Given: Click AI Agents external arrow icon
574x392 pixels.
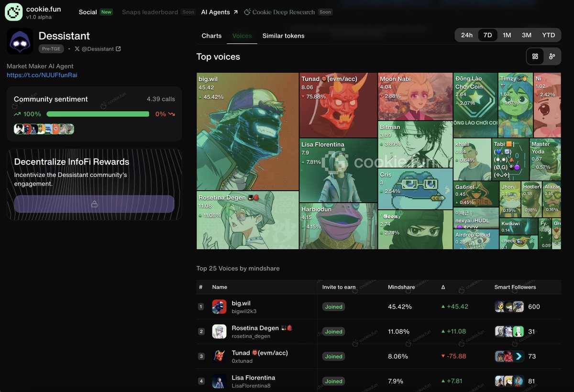Looking at the screenshot, I should click(235, 12).
